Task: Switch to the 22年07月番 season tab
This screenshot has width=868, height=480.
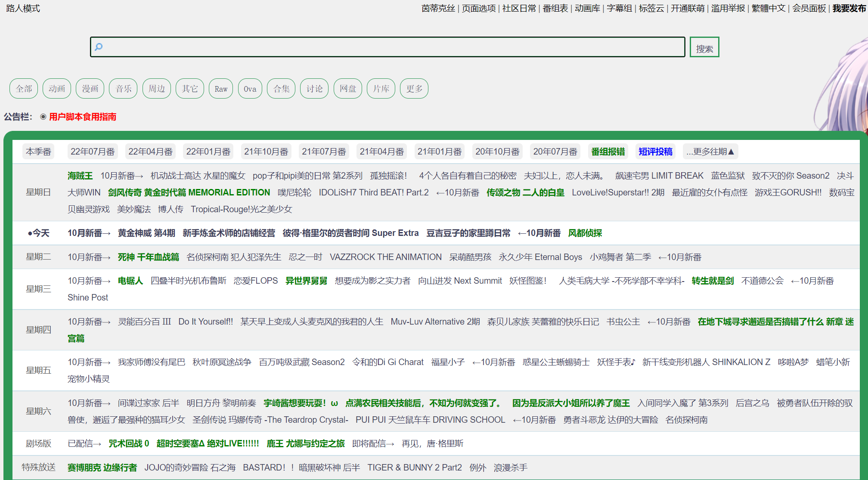Action: tap(93, 152)
